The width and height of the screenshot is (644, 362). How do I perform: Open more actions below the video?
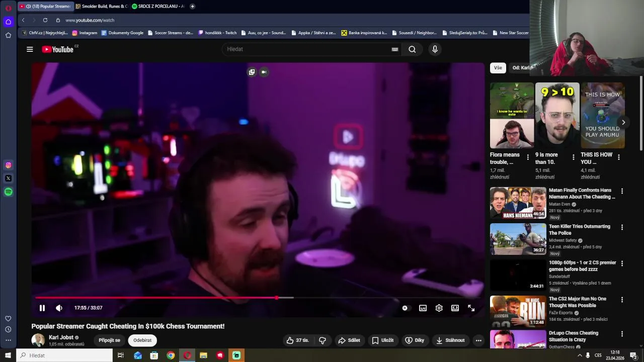[478, 340]
